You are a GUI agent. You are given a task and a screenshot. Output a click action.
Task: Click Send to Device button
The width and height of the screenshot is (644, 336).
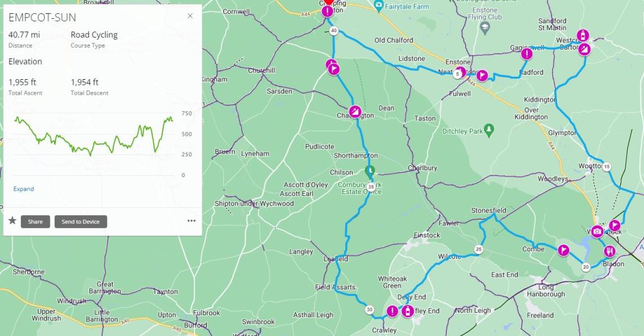(x=80, y=222)
